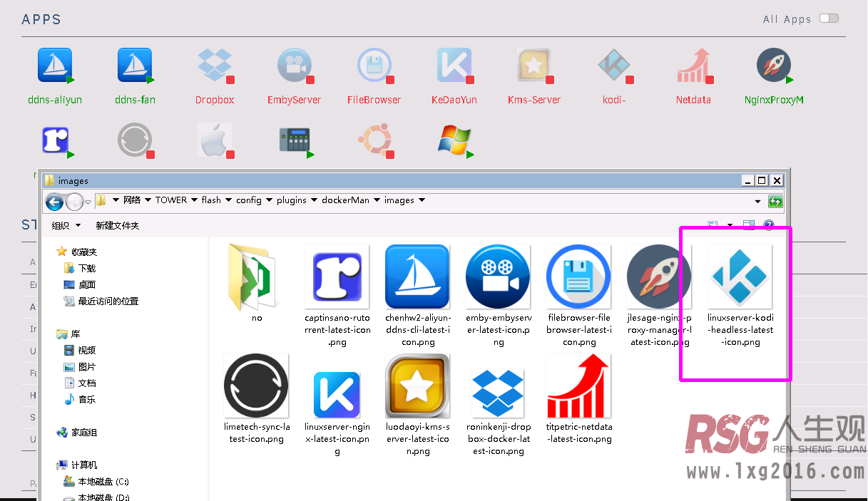Click the plugins breadcrumb in the address bar
The height and width of the screenshot is (501, 868).
[x=292, y=200]
